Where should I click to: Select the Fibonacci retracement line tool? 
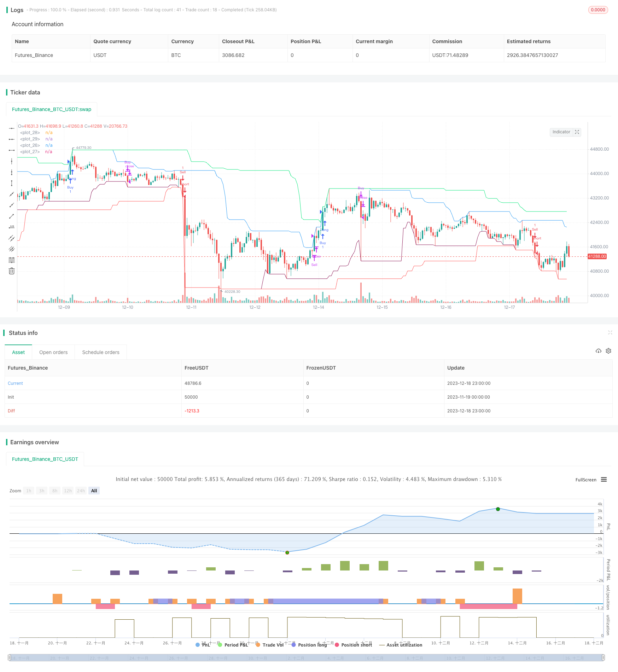coord(12,260)
